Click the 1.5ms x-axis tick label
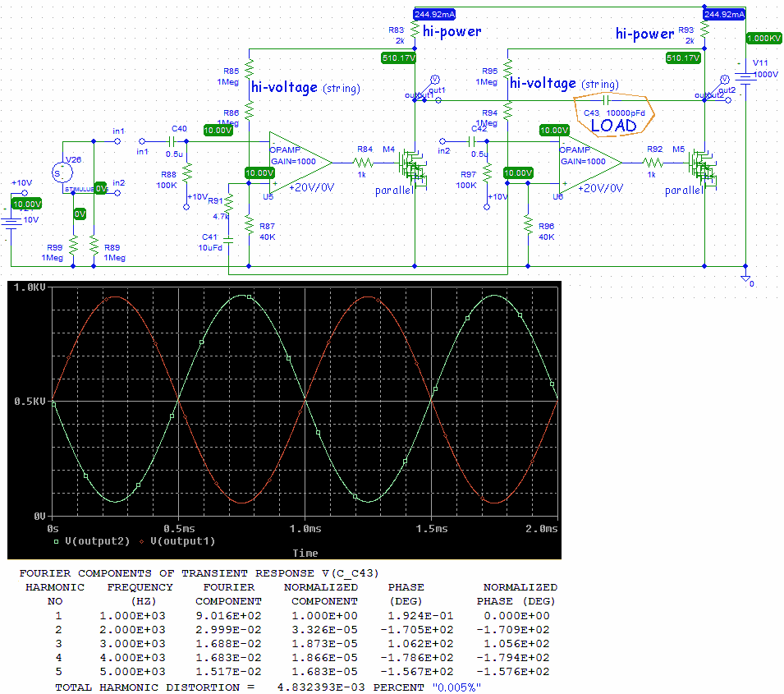 click(432, 528)
